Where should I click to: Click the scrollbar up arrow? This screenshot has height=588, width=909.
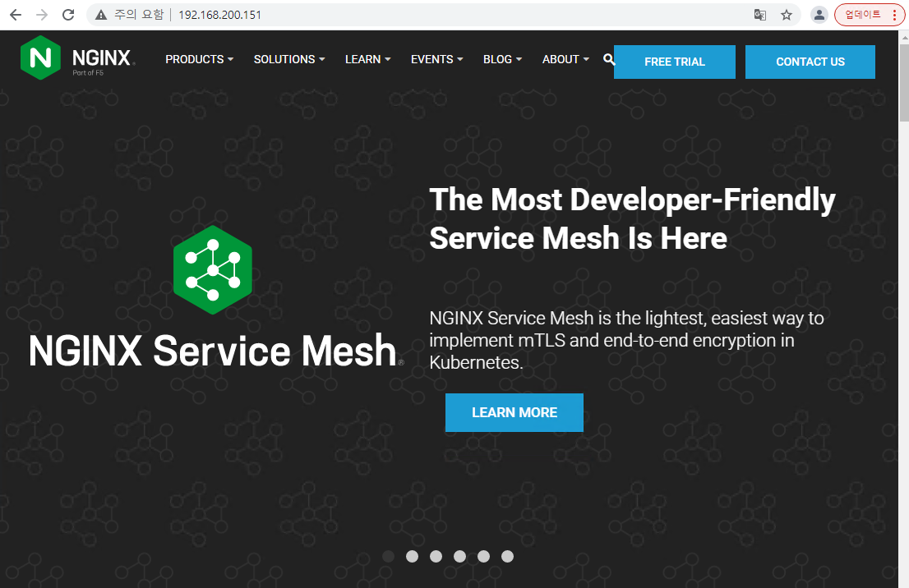pos(904,37)
